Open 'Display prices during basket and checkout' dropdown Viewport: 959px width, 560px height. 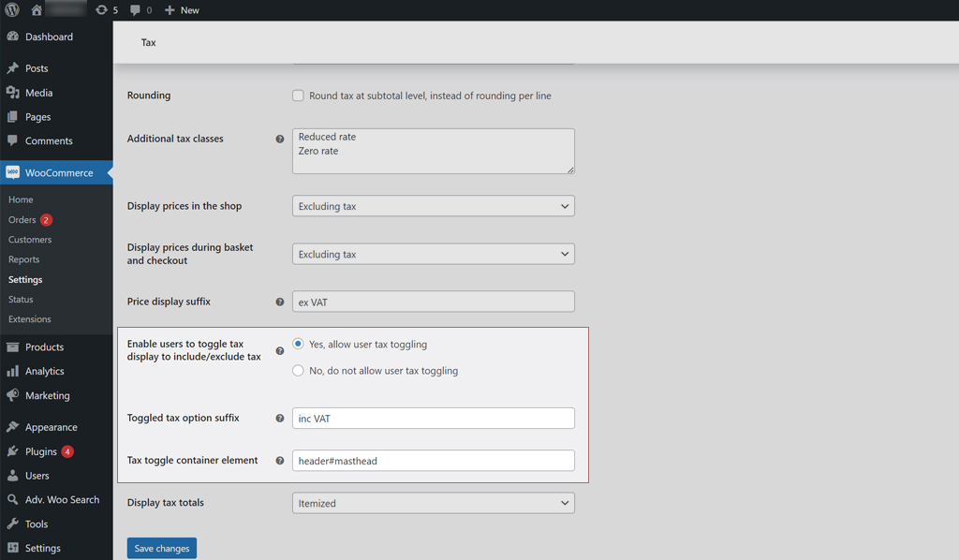tap(433, 254)
